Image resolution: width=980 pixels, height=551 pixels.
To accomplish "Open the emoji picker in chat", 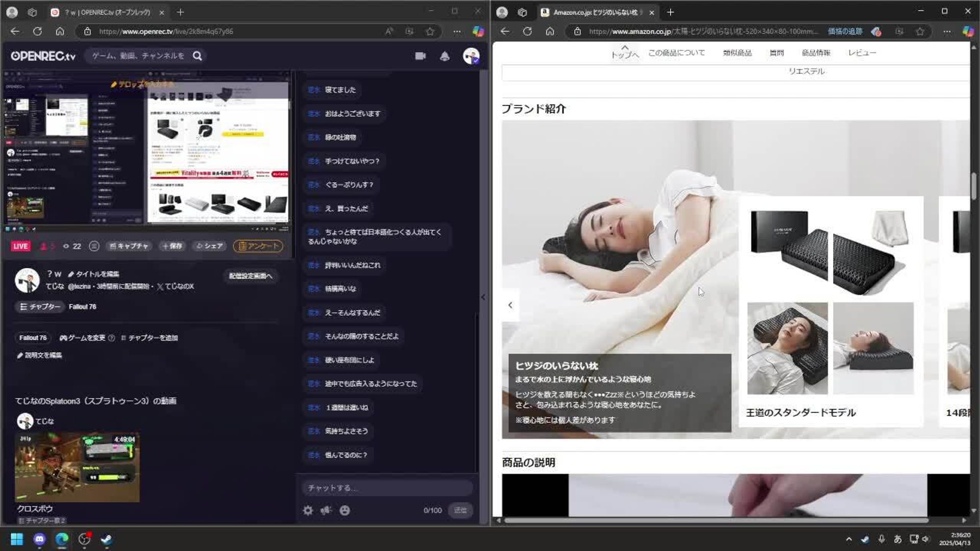I will tap(345, 510).
